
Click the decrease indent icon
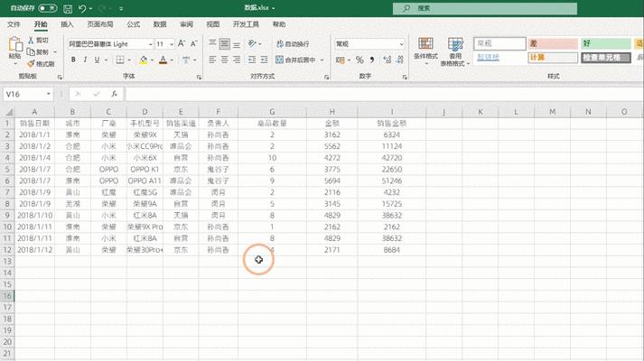pyautogui.click(x=252, y=60)
